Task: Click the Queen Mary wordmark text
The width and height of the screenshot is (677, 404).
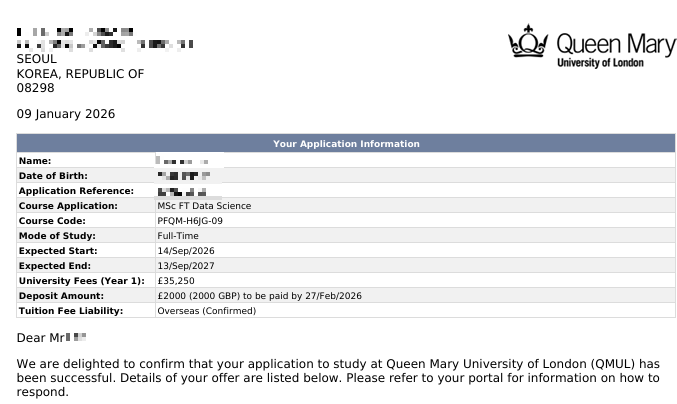Action: click(602, 43)
